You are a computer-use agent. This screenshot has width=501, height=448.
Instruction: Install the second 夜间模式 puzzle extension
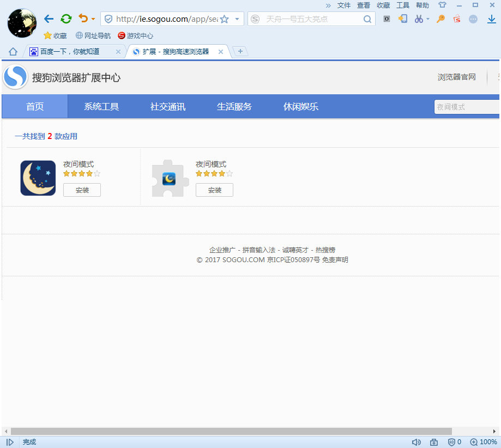click(214, 190)
